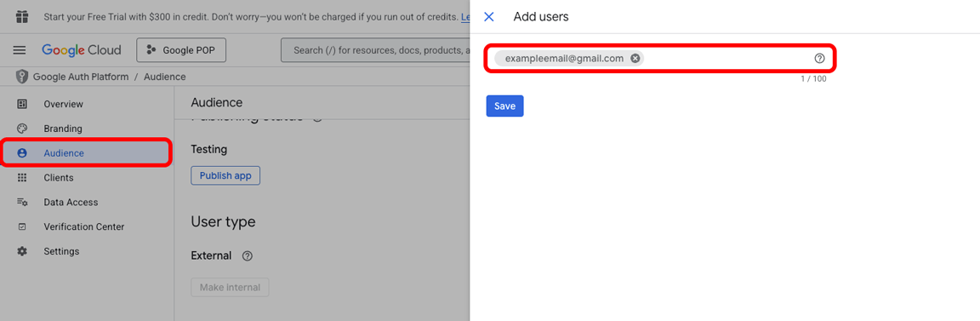The image size is (980, 321).
Task: Click the Overview sidebar icon
Action: pyautogui.click(x=22, y=104)
